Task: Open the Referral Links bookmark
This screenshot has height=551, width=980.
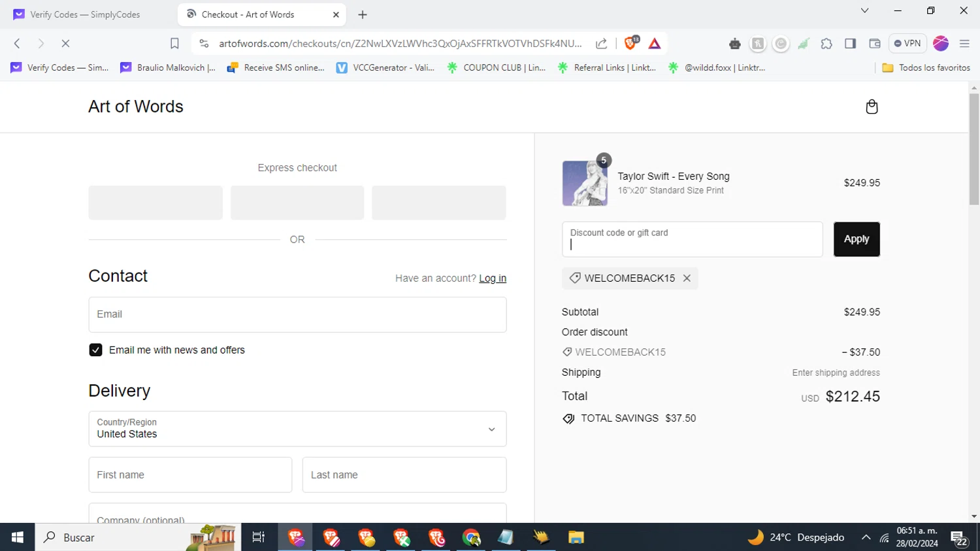Action: click(x=607, y=67)
